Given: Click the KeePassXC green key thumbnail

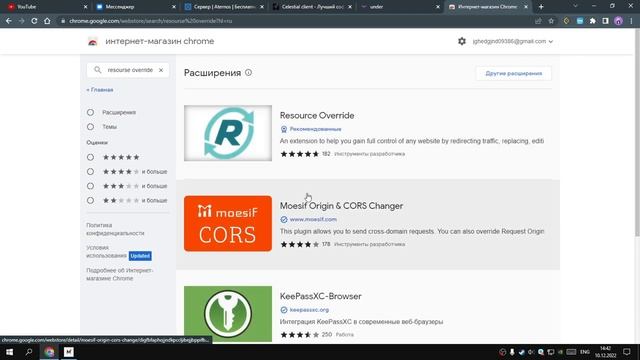Looking at the screenshot, I should click(228, 313).
